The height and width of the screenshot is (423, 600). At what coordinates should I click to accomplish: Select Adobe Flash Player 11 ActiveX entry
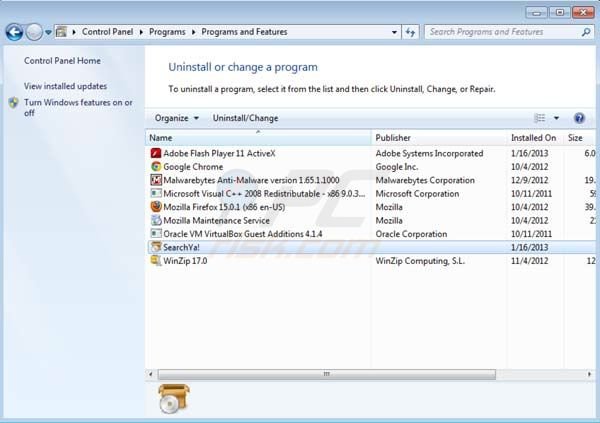[372, 154]
